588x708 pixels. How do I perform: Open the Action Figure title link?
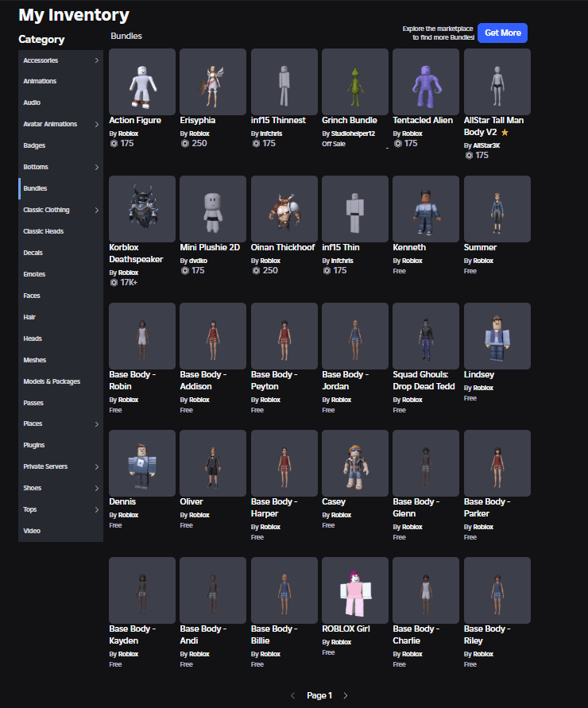(x=135, y=121)
